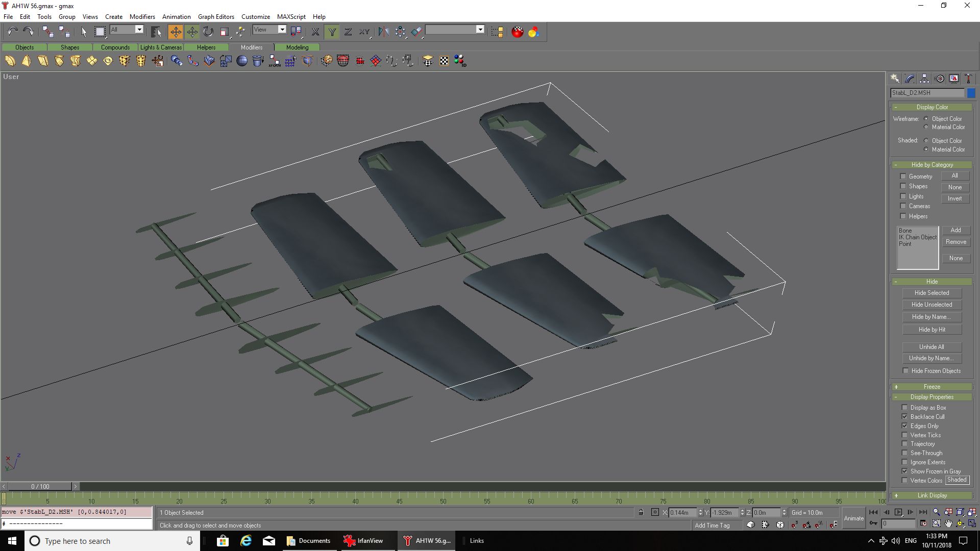Collapse the Hide by Category rollout
980x551 pixels.
[x=932, y=165]
